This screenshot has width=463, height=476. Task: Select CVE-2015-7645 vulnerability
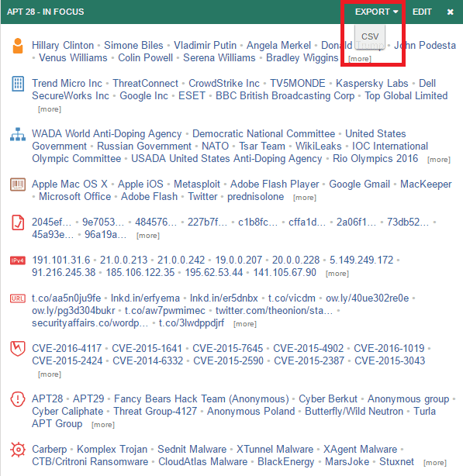[x=228, y=348]
